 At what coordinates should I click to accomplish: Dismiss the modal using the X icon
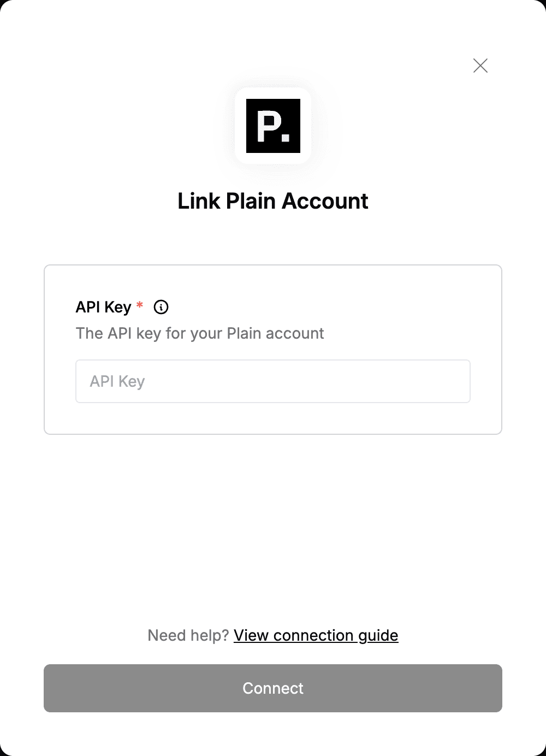click(x=480, y=66)
